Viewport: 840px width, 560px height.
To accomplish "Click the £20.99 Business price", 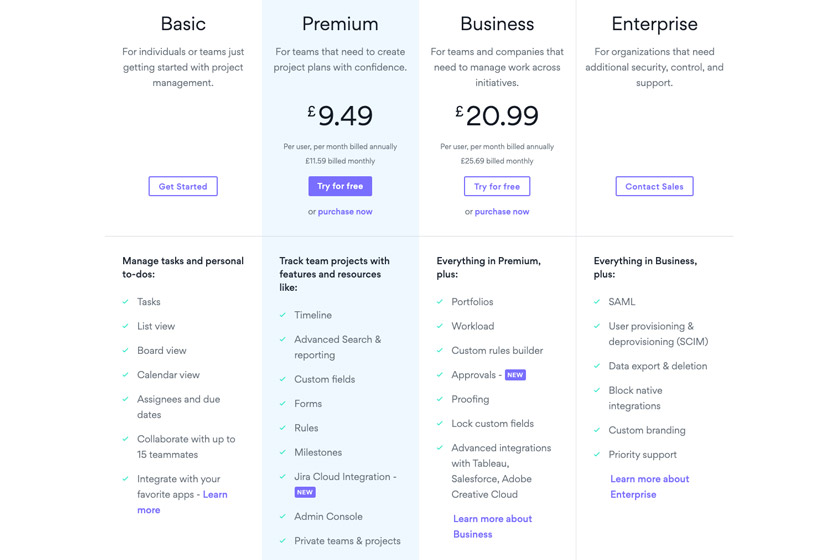I will click(x=497, y=116).
